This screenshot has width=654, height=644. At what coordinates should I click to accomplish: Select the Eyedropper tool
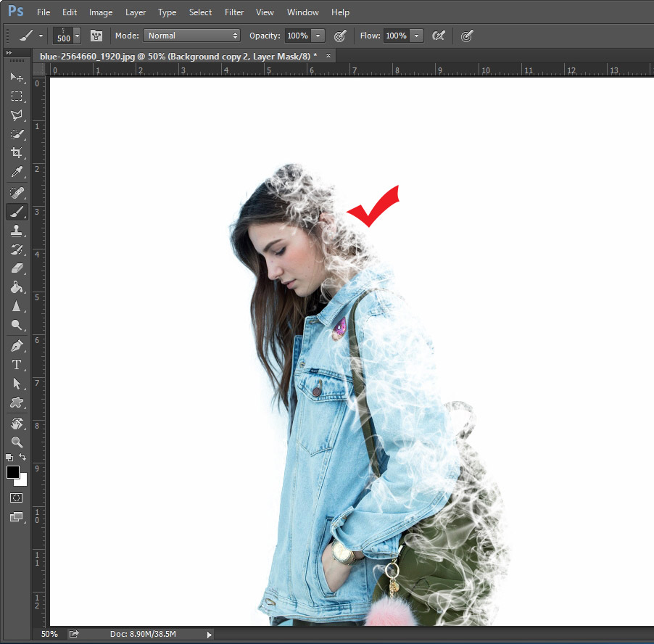17,171
